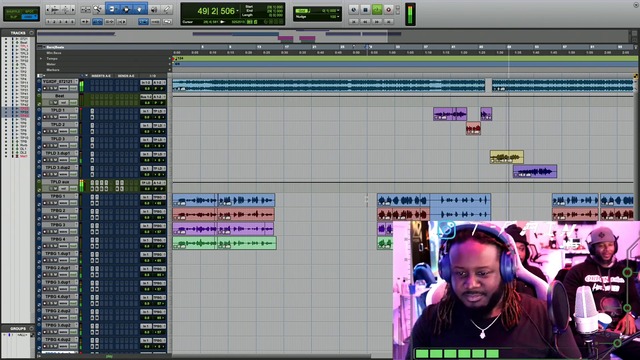Click the INSERTS A-E column header

(x=101, y=76)
